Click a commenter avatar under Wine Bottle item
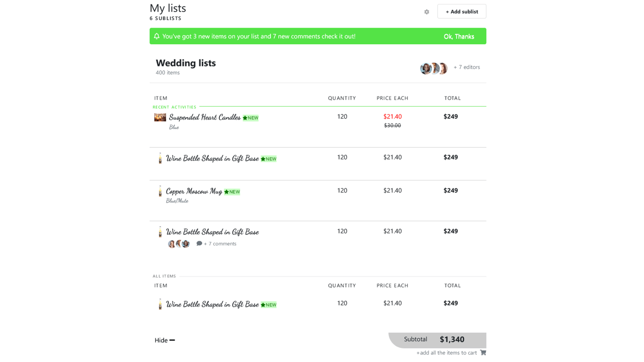This screenshot has width=644, height=362. tap(171, 243)
